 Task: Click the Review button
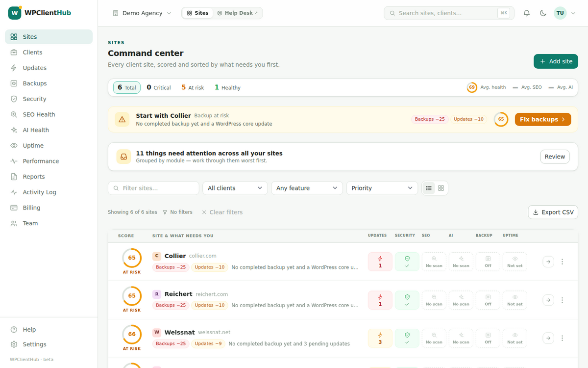pyautogui.click(x=555, y=157)
